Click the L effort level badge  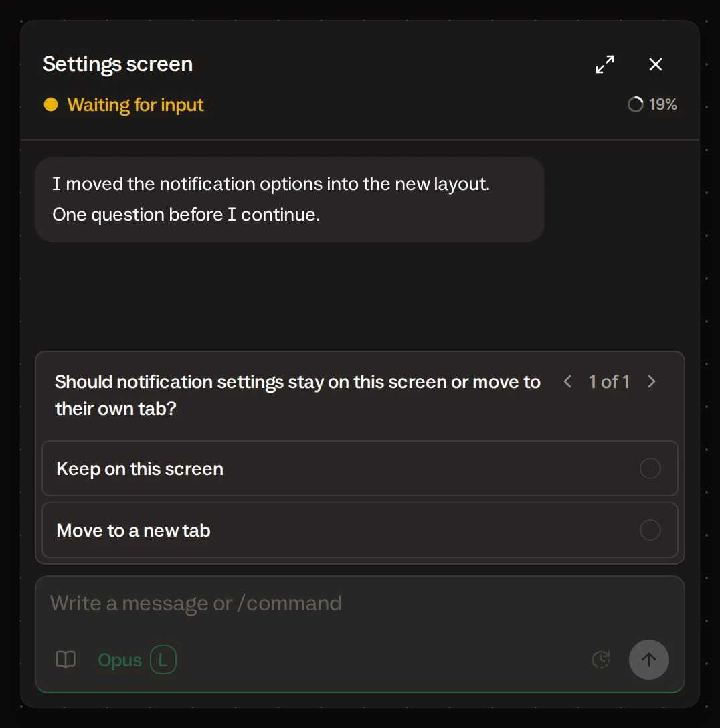coord(163,660)
